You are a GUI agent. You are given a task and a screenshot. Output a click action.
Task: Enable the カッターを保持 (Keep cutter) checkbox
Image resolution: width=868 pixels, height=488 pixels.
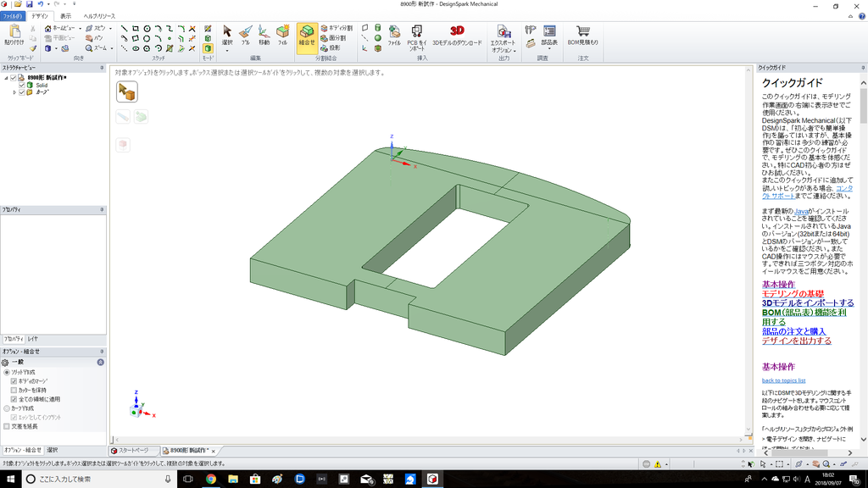pyautogui.click(x=14, y=390)
